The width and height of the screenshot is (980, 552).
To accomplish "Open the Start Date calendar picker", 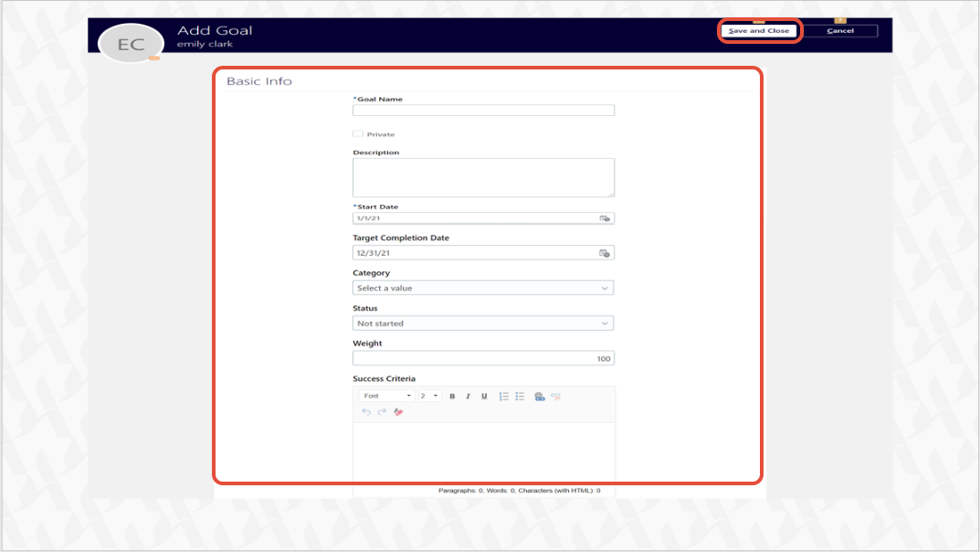I will [x=605, y=218].
